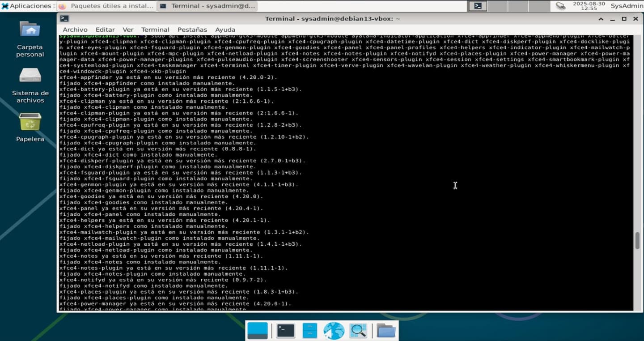Open the file manager cabinet icon in dock
The image size is (644, 341).
click(x=309, y=331)
